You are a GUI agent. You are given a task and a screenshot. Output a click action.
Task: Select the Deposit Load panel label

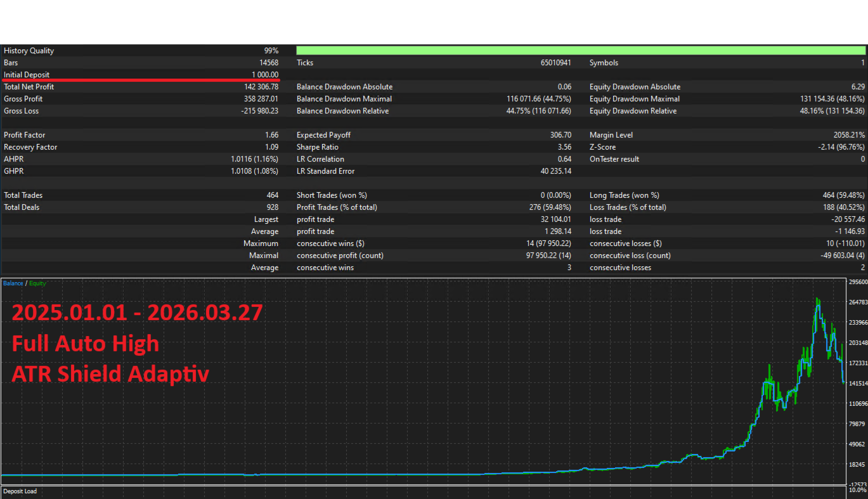click(x=20, y=491)
